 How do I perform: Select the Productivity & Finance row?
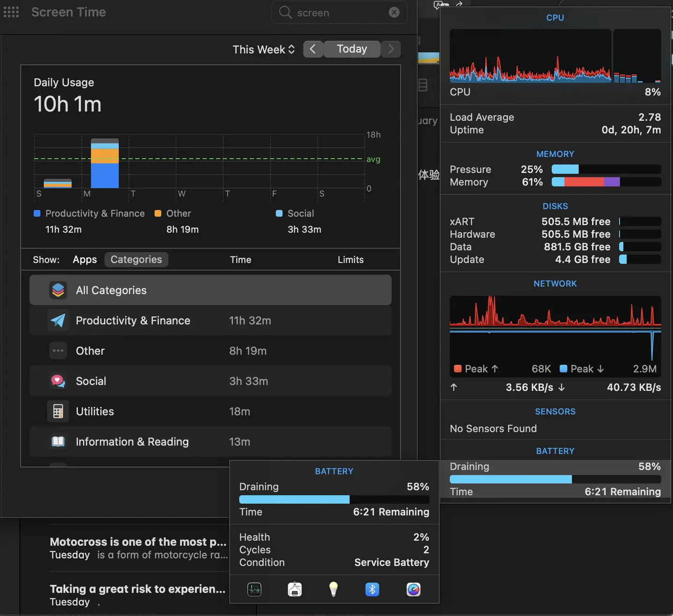210,320
